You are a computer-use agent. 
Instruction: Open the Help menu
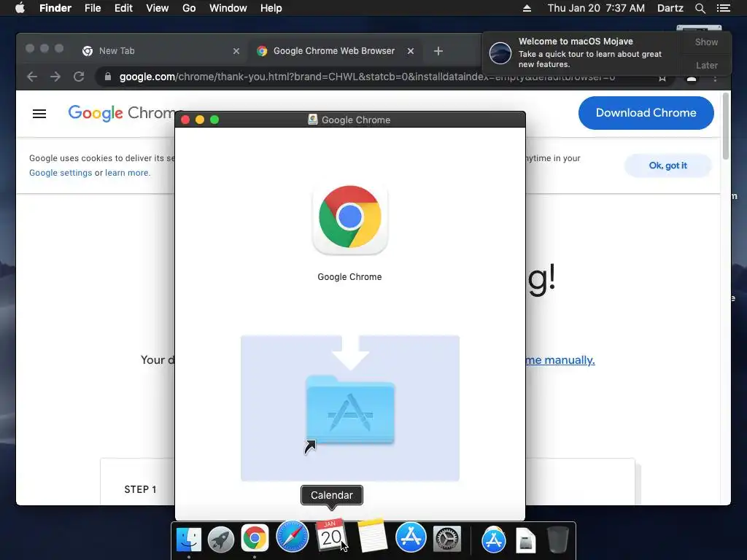point(271,8)
